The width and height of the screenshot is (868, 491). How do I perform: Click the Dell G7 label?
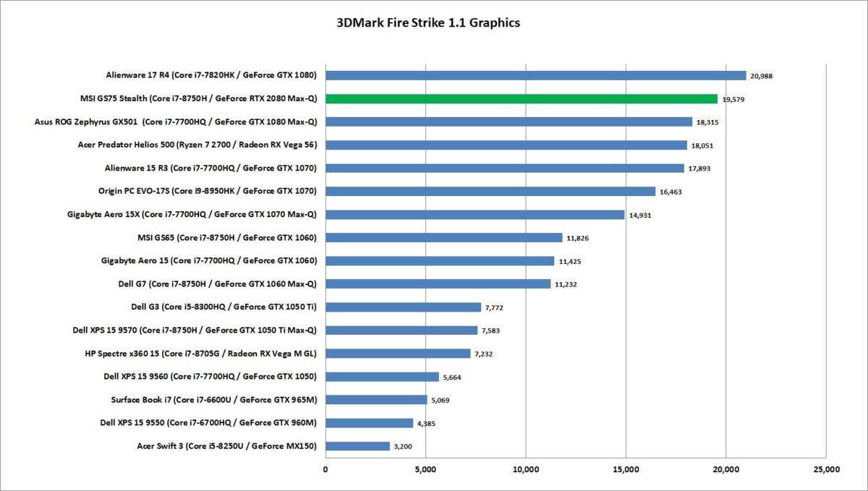pos(217,283)
